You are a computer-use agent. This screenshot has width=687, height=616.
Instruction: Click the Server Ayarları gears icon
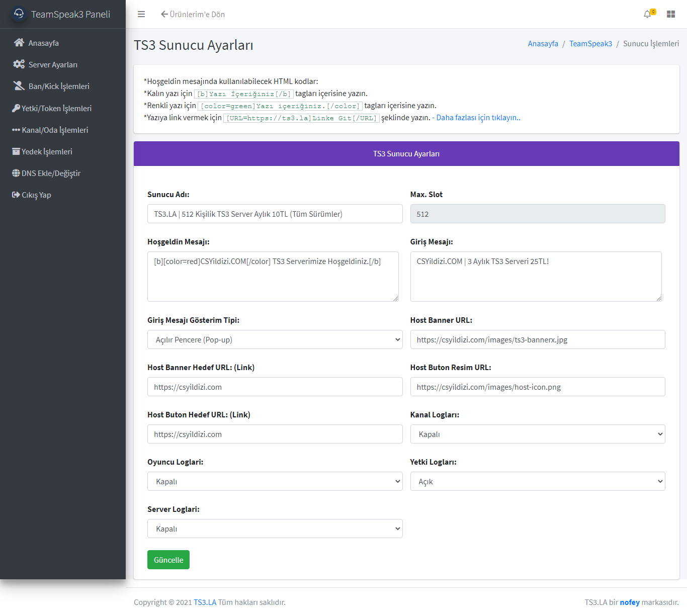point(19,64)
